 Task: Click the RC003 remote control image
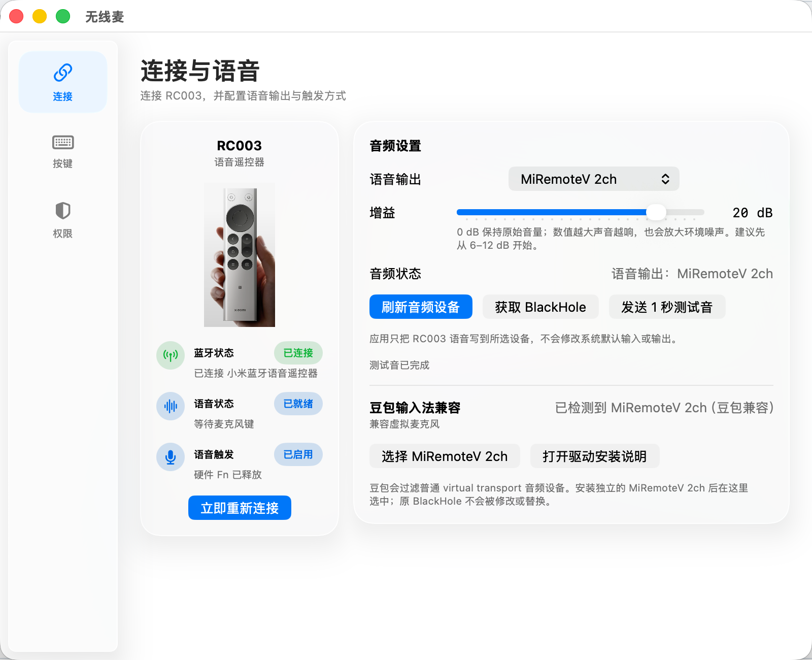pos(240,255)
